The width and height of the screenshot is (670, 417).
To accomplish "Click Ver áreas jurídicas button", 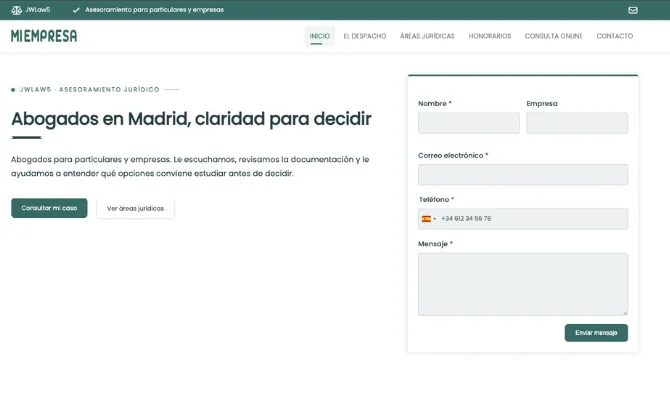I will (135, 208).
